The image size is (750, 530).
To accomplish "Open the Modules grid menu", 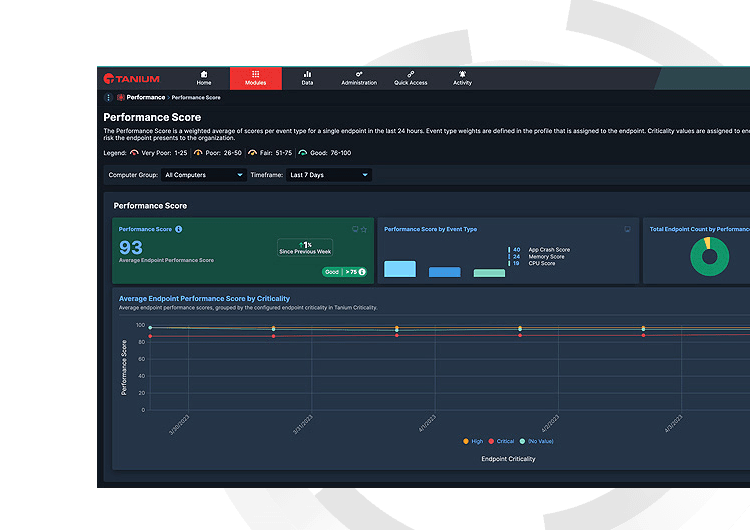I will point(255,78).
